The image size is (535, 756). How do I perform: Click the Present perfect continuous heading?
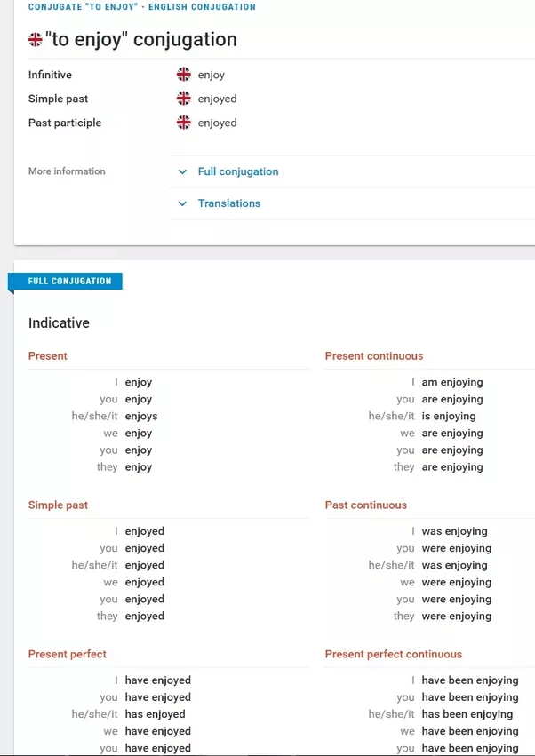(x=393, y=654)
